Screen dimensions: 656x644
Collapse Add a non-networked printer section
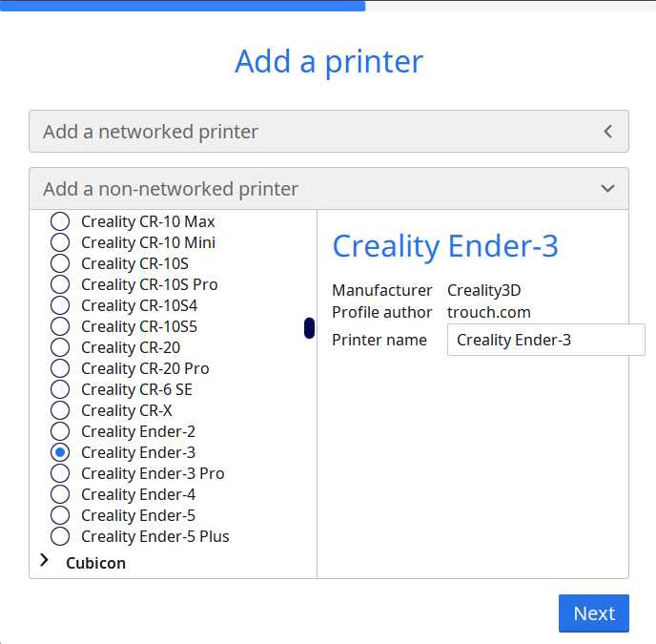(x=329, y=188)
